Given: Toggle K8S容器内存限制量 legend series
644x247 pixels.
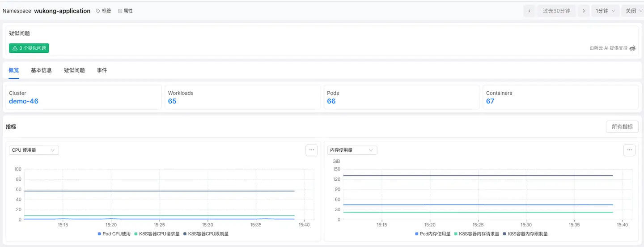Looking at the screenshot, I should pyautogui.click(x=525, y=234).
